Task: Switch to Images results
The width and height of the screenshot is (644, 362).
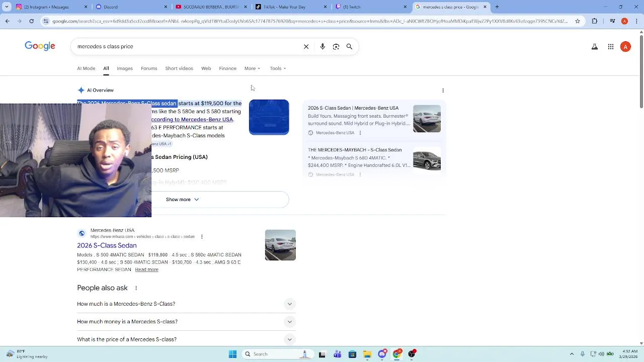Action: click(125, 68)
